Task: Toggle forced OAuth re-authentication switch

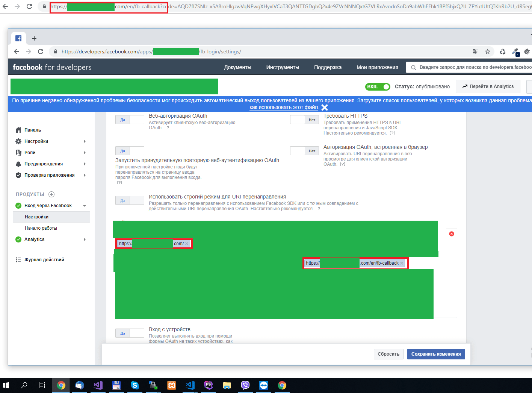Action: tap(130, 151)
